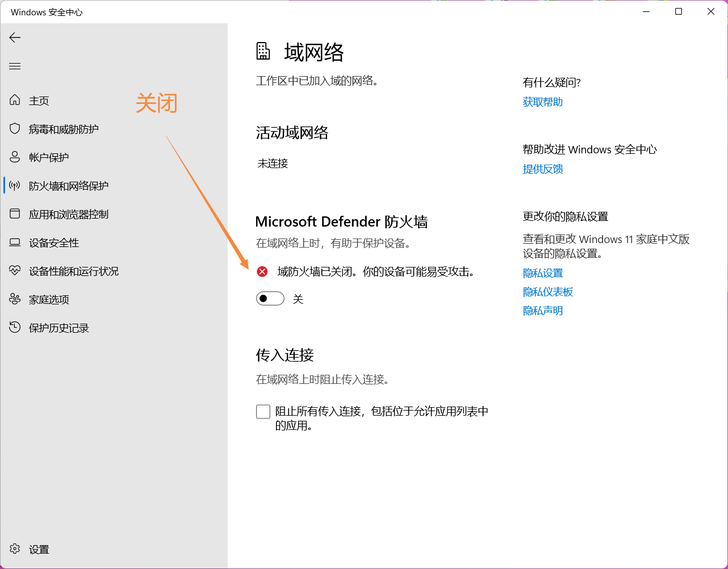This screenshot has height=569, width=728.
Task: Open 帐户保护 section
Action: click(x=49, y=157)
